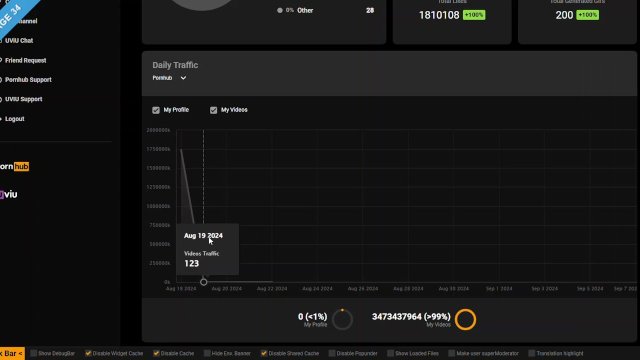
Task: Enable the Show DebugBar checkbox
Action: [x=34, y=353]
